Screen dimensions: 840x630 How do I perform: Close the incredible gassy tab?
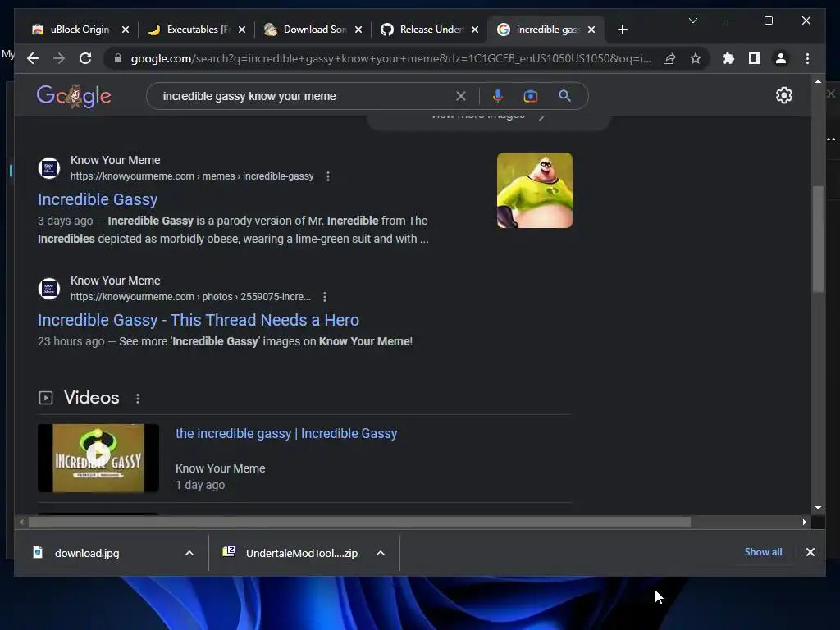[x=591, y=30]
